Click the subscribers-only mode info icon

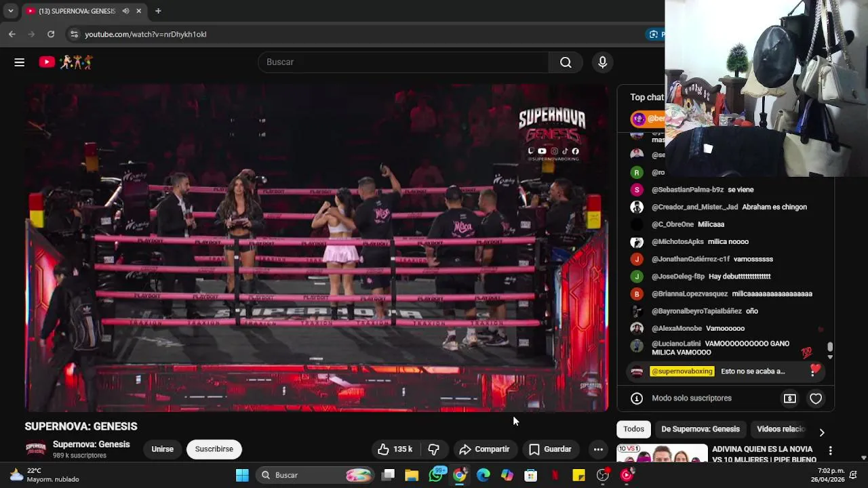coord(637,399)
